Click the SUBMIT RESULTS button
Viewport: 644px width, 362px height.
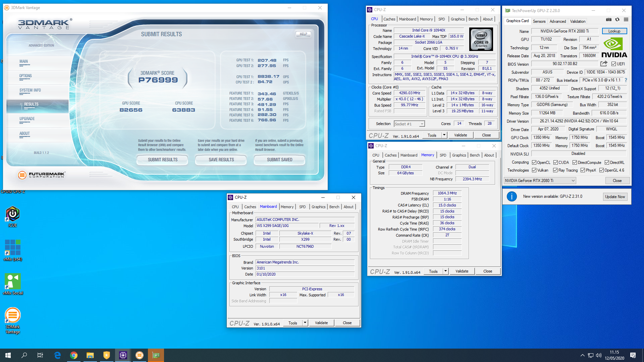click(x=163, y=160)
